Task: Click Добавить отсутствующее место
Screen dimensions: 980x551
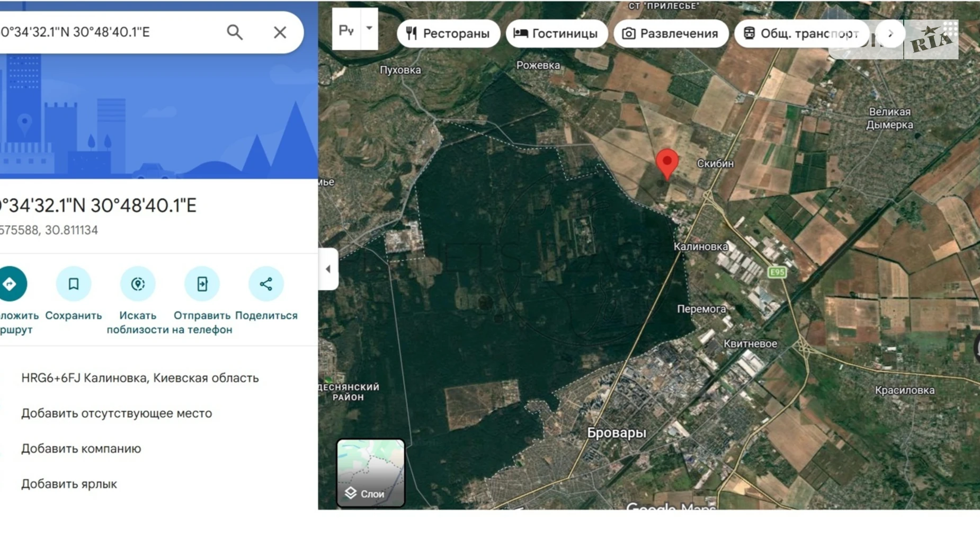Action: point(117,413)
